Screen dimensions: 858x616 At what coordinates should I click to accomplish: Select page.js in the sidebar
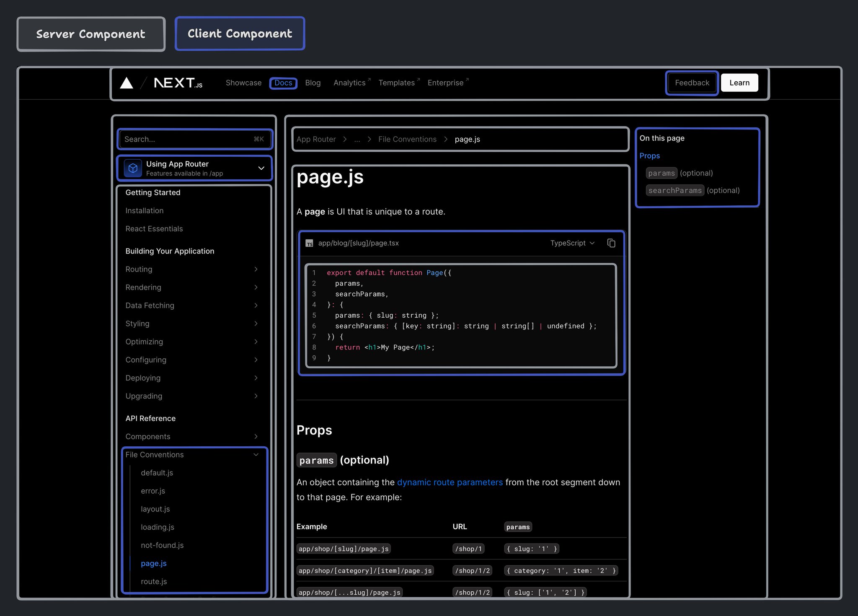pyautogui.click(x=154, y=564)
